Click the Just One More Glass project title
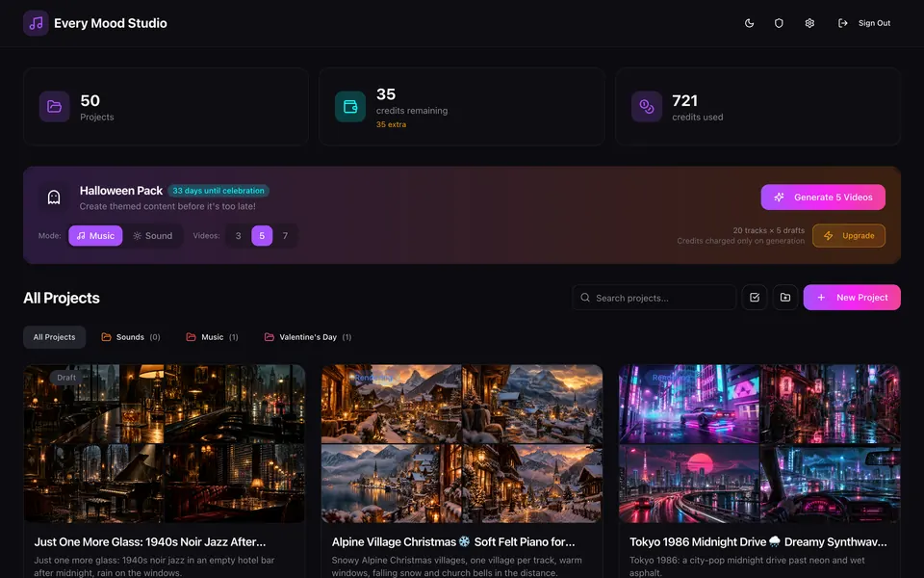This screenshot has height=578, width=924. (150, 542)
